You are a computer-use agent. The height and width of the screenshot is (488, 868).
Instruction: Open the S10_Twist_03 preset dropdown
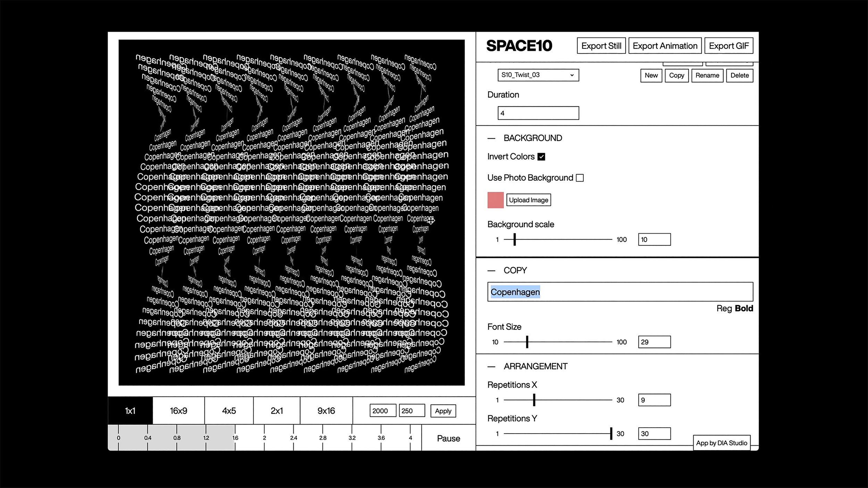pos(538,75)
